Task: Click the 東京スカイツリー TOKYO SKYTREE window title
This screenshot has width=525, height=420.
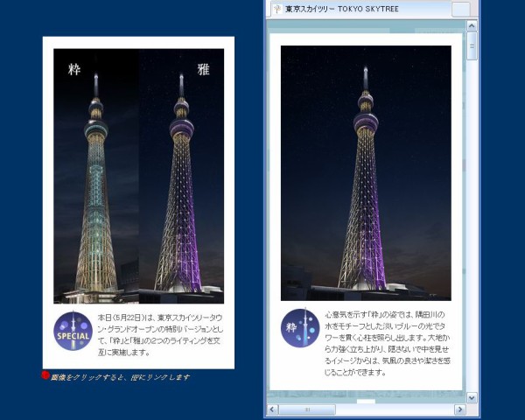Action: [342, 9]
